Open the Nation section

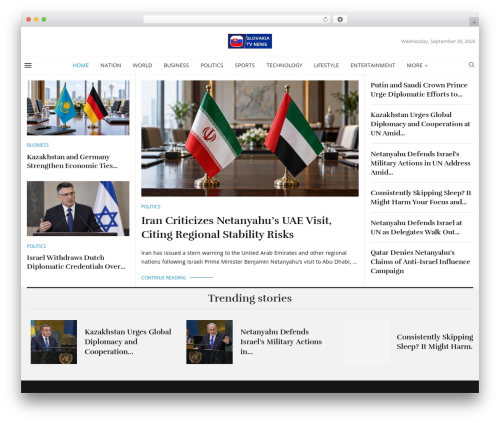111,65
